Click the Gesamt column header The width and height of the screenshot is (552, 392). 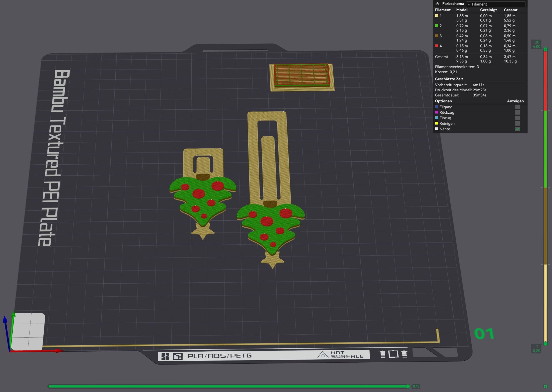[x=510, y=10]
